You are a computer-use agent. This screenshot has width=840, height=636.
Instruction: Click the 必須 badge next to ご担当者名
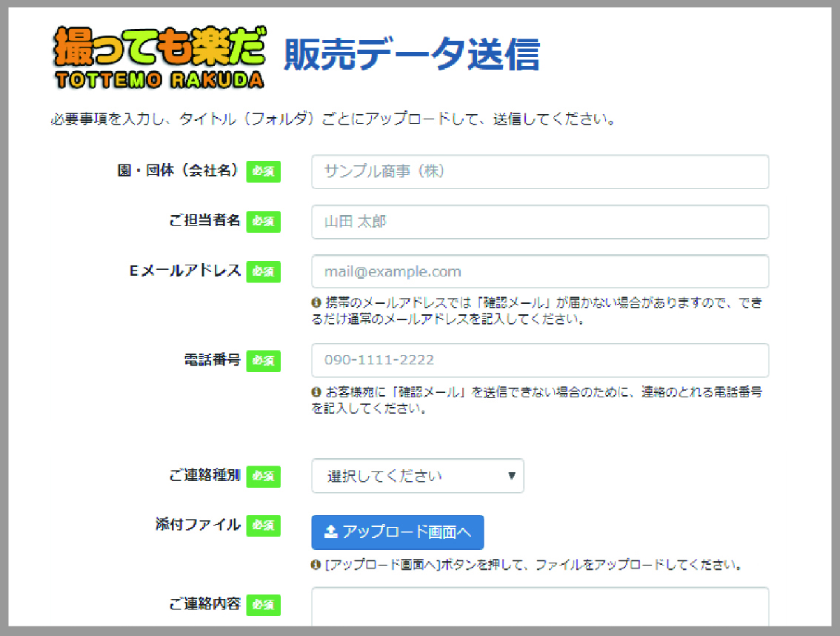[263, 221]
